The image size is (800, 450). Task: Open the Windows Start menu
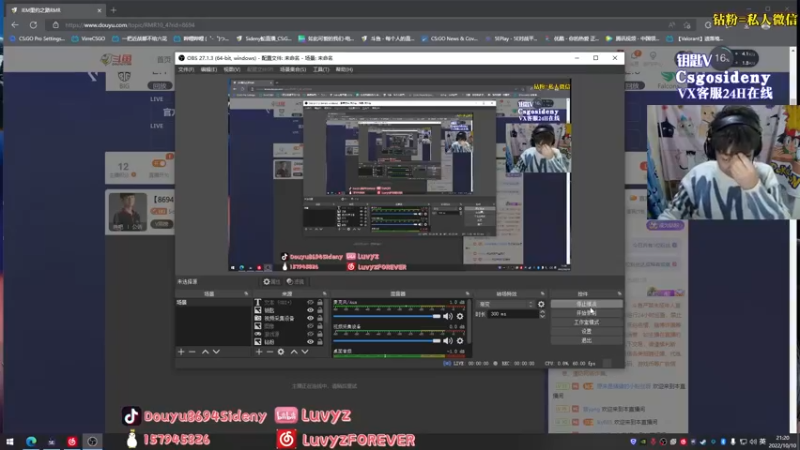tap(10, 441)
